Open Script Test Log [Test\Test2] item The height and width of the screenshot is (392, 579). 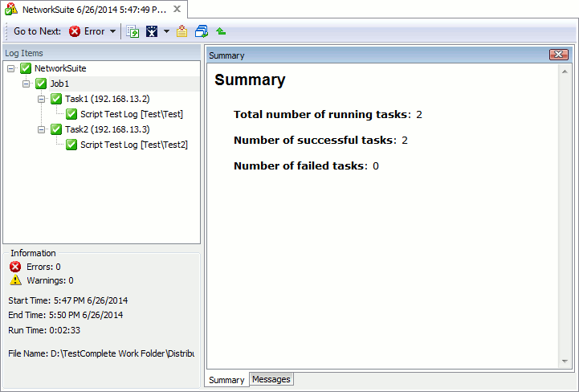[x=133, y=145]
